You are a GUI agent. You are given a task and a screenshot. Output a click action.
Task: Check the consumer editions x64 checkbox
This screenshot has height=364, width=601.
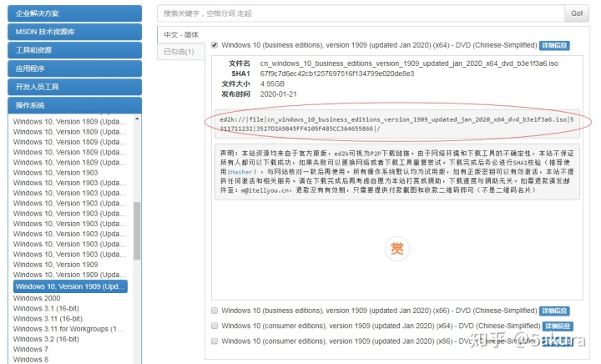[215, 326]
